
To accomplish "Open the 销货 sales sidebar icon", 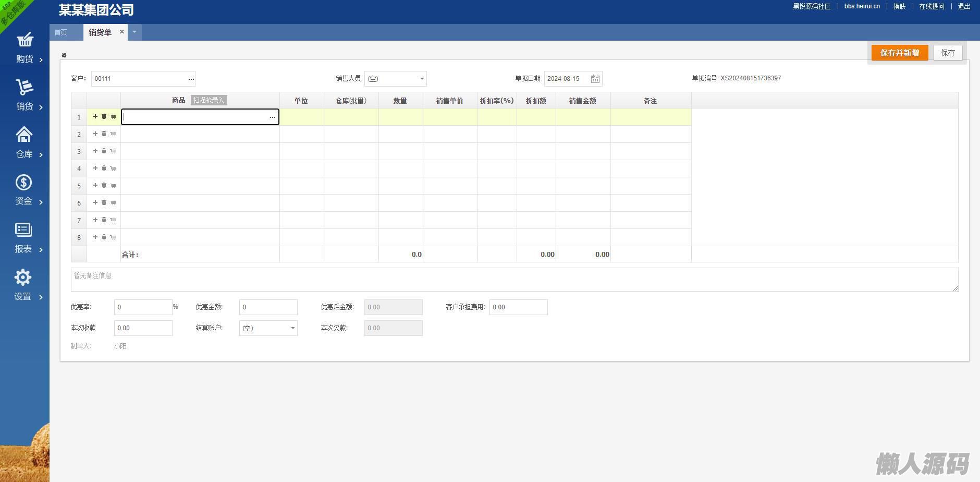I will pyautogui.click(x=24, y=88).
